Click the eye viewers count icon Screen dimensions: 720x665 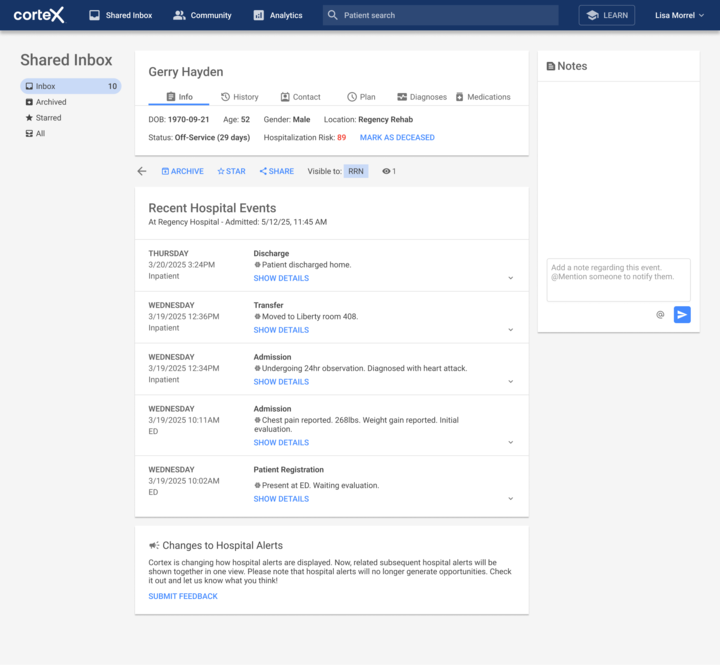click(386, 171)
